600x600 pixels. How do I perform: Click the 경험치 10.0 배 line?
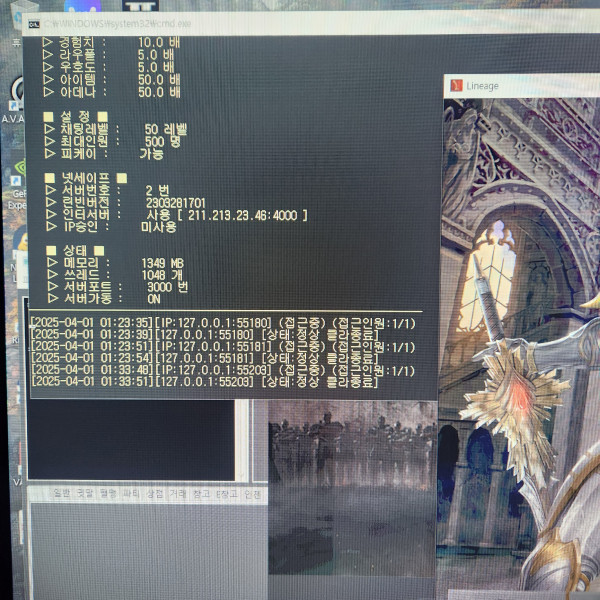pos(111,42)
